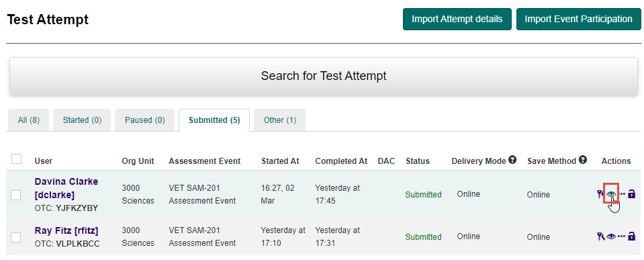The width and height of the screenshot is (644, 260).
Task: Expand the Search for Test Attempt panel
Action: tap(324, 76)
